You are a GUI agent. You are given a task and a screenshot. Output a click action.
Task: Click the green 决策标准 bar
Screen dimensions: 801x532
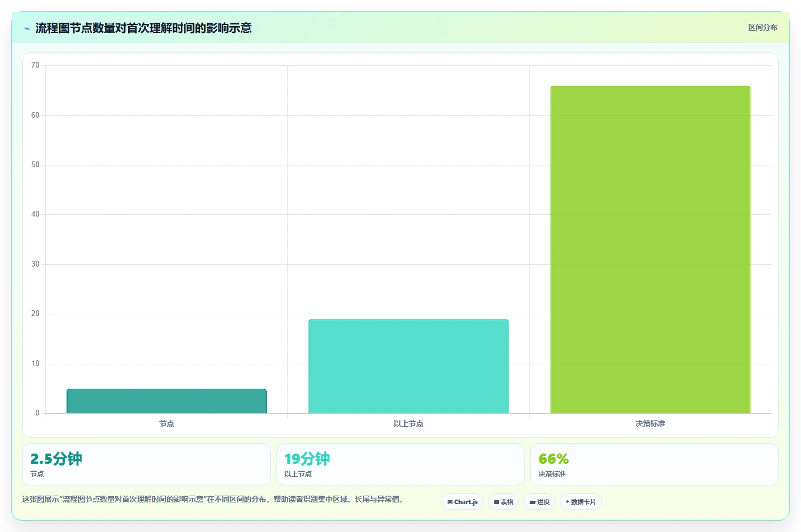coord(650,250)
